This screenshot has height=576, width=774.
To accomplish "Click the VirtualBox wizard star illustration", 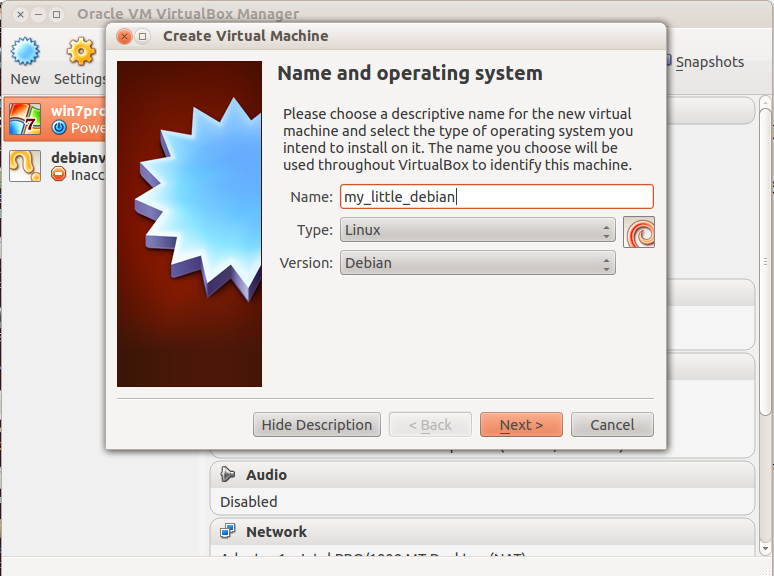I will pyautogui.click(x=198, y=198).
